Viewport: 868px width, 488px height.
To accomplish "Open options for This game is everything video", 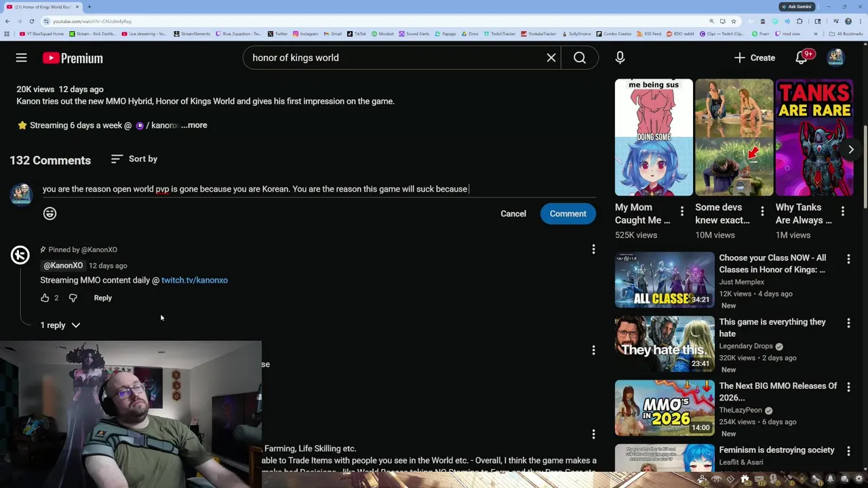I will coord(848,323).
